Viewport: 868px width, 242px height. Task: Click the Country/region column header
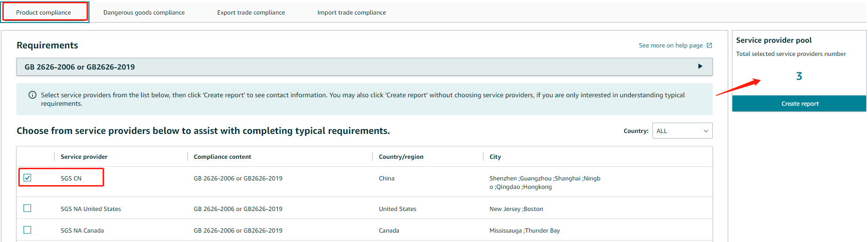tap(401, 157)
